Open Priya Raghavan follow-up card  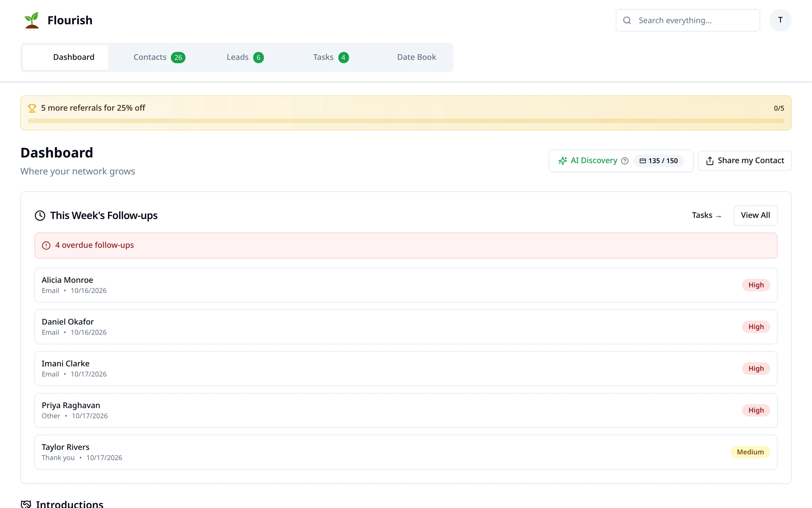pos(406,410)
